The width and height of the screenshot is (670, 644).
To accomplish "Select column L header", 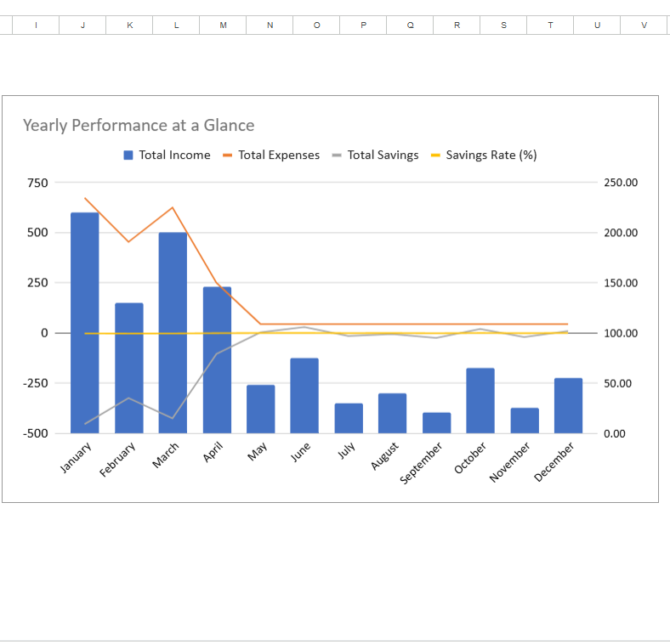I will click(176, 25).
